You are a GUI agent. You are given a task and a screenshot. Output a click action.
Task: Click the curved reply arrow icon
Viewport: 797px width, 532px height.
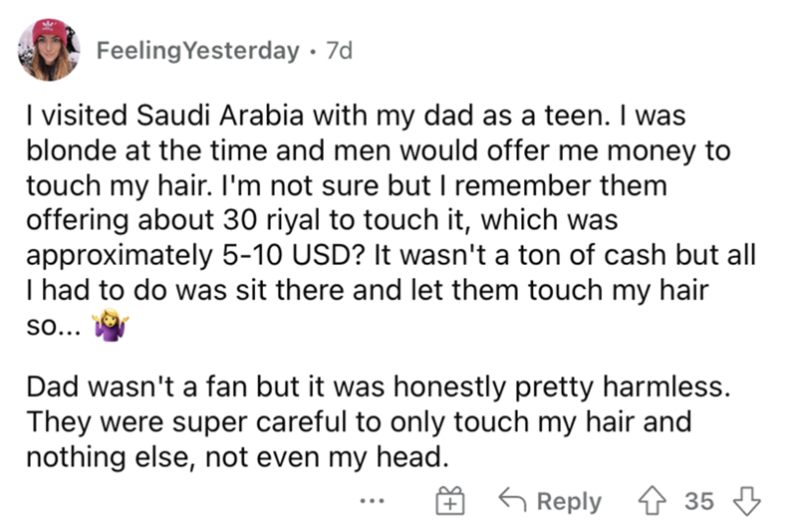[x=513, y=500]
